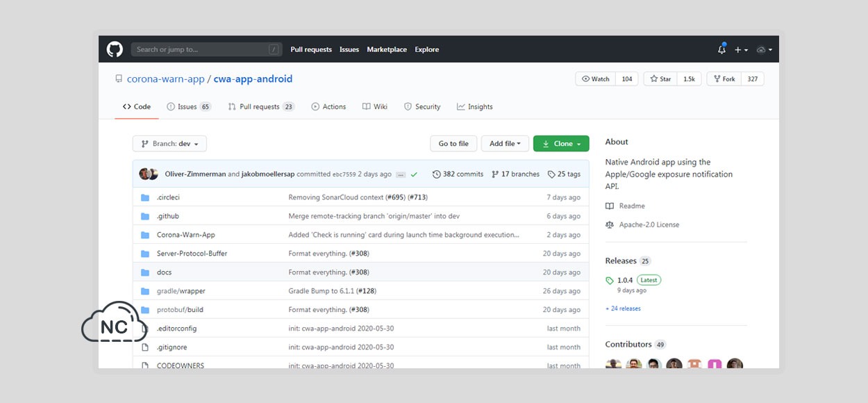Star the cwa-app-android repository
The height and width of the screenshot is (403, 868).
[660, 79]
